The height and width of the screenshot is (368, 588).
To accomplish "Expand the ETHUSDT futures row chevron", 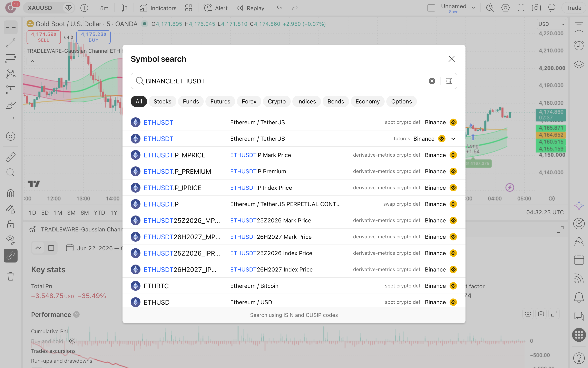I will click(x=453, y=139).
